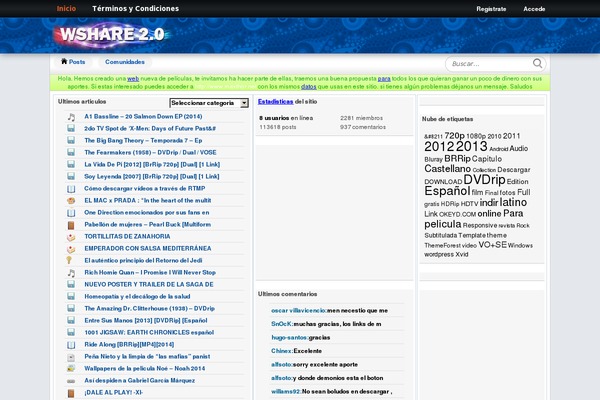Select the DVDrip tag
Screen dimensions: 600x400
pyautogui.click(x=484, y=180)
